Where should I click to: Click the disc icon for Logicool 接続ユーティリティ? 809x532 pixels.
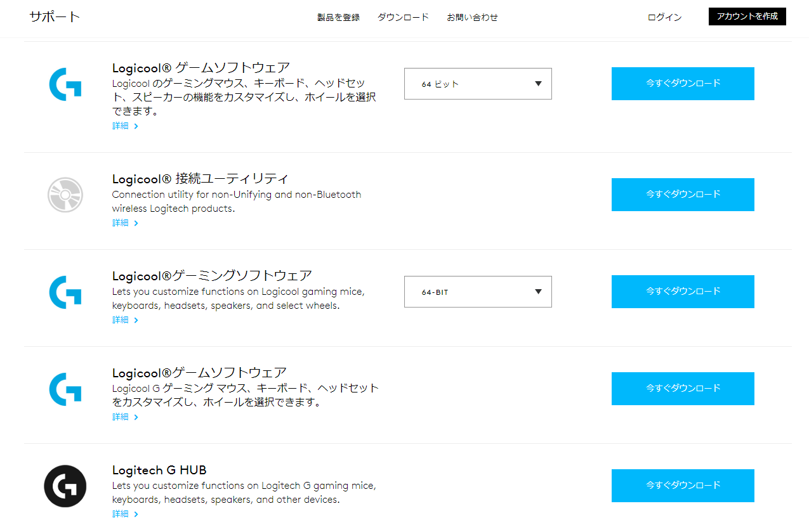pyautogui.click(x=65, y=195)
